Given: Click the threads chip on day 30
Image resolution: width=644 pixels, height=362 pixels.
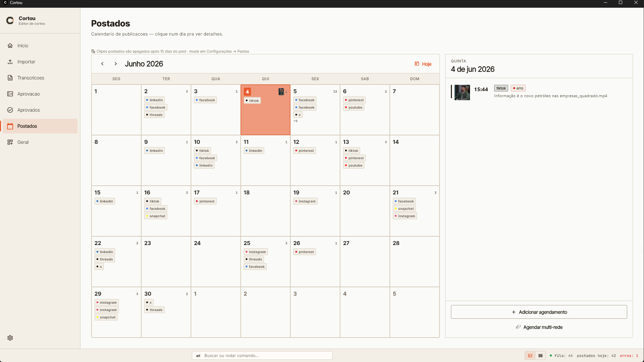Looking at the screenshot, I should tap(154, 310).
